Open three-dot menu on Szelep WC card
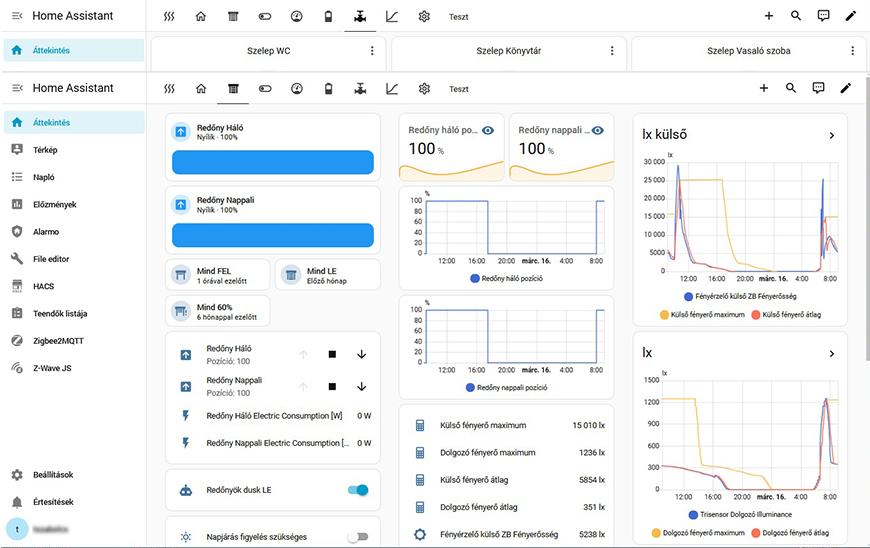The width and height of the screenshot is (870, 548). [372, 51]
